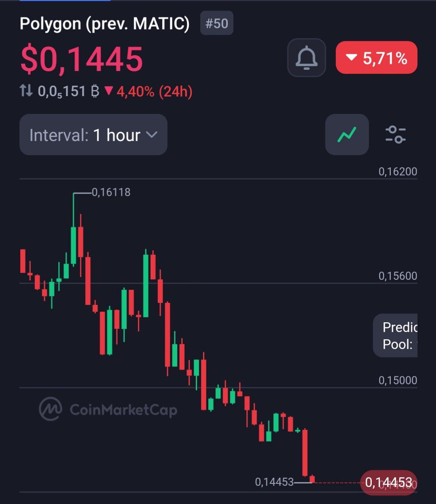Tap the current price label 0,14453
The image size is (436, 504).
(x=388, y=482)
